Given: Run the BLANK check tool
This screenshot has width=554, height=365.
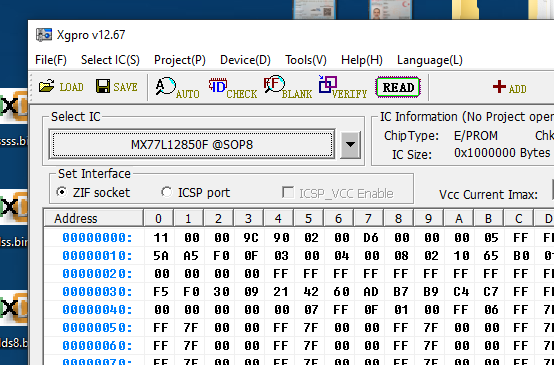Looking at the screenshot, I should (288, 87).
